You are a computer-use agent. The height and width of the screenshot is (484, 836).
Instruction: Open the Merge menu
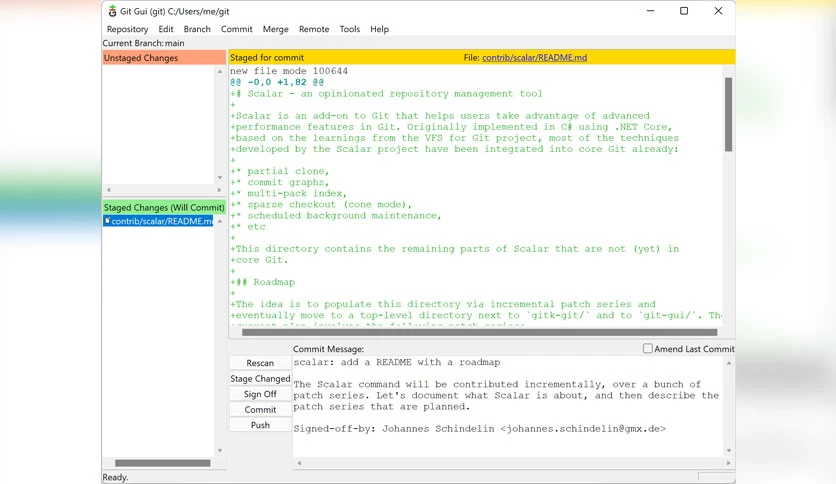[x=276, y=29]
